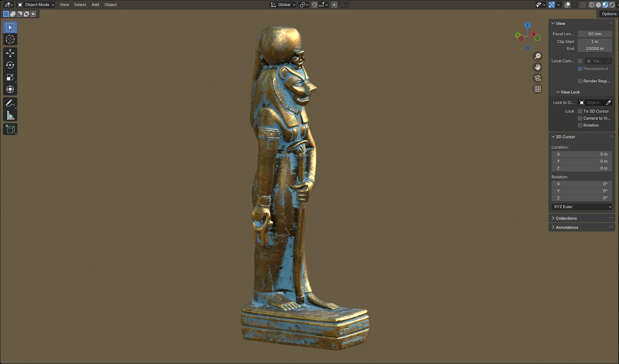Open the Add menu
619x364 pixels.
point(95,5)
